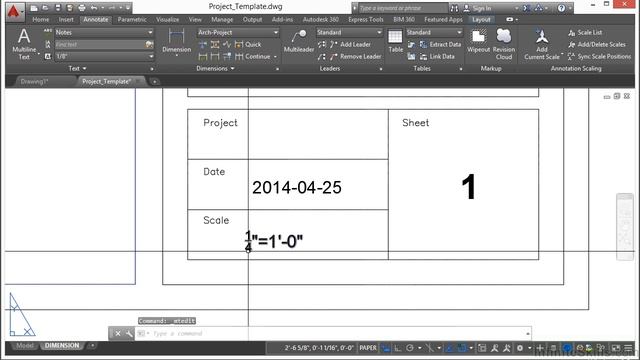Viewport: 640px width, 360px height.
Task: Click Add/Delete Scales button
Action: point(597,44)
